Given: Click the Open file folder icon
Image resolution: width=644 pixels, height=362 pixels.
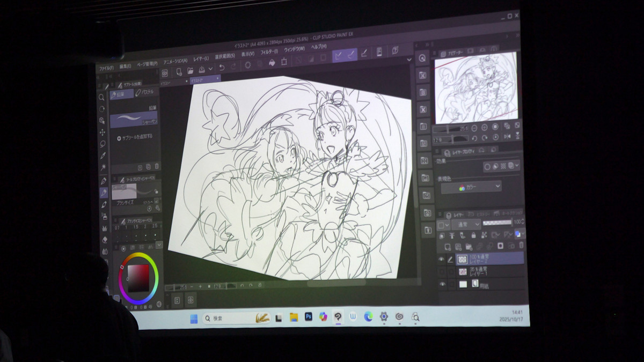Looking at the screenshot, I should (x=190, y=70).
